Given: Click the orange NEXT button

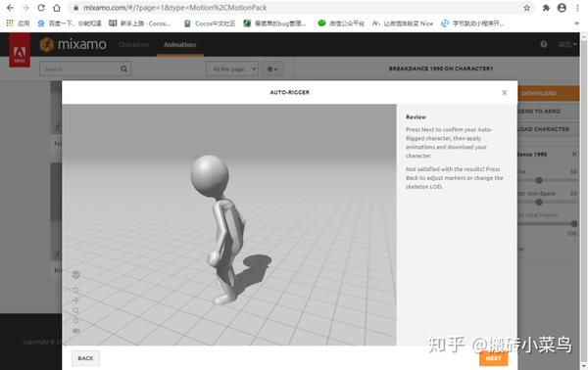Looking at the screenshot, I should [494, 358].
